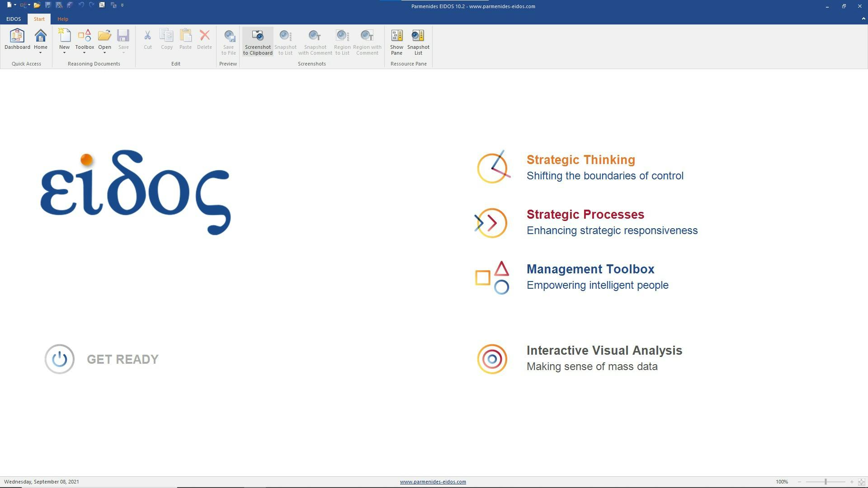Open the Snapshot List pane
The height and width of the screenshot is (488, 868).
point(418,41)
